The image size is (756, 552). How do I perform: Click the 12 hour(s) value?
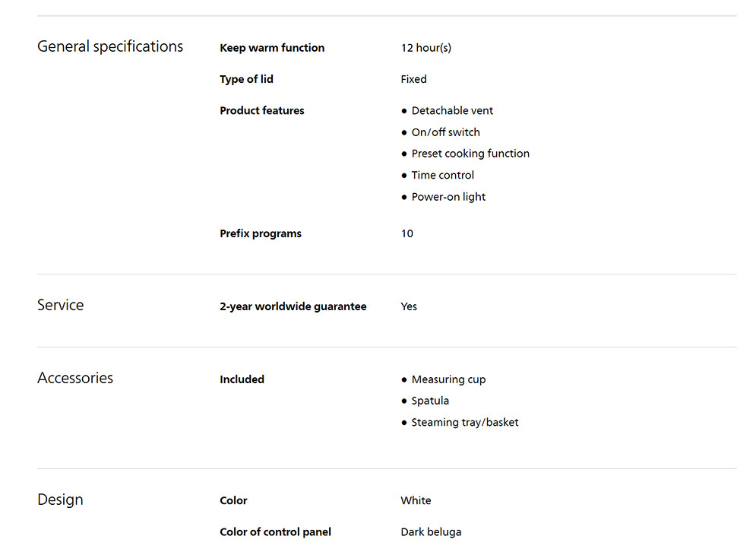[425, 48]
